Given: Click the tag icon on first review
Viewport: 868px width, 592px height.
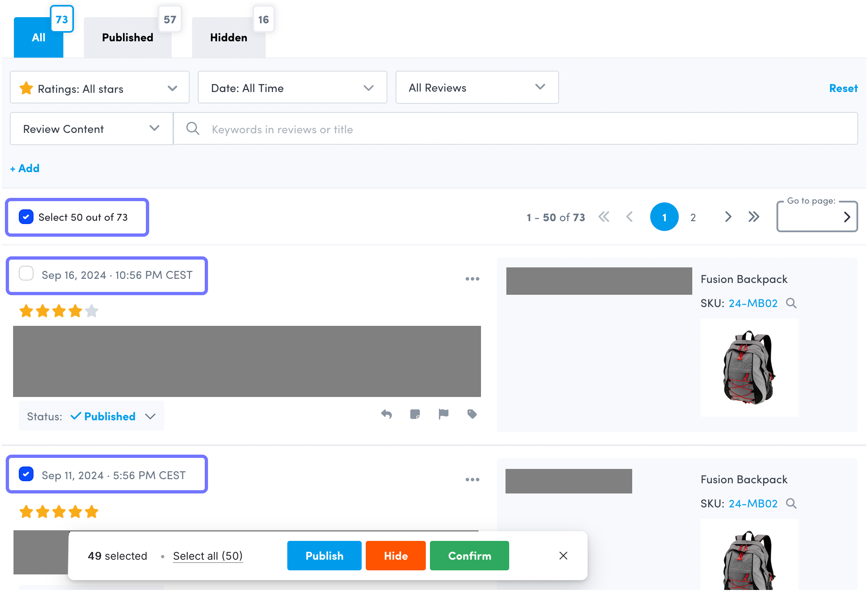Looking at the screenshot, I should click(x=472, y=414).
